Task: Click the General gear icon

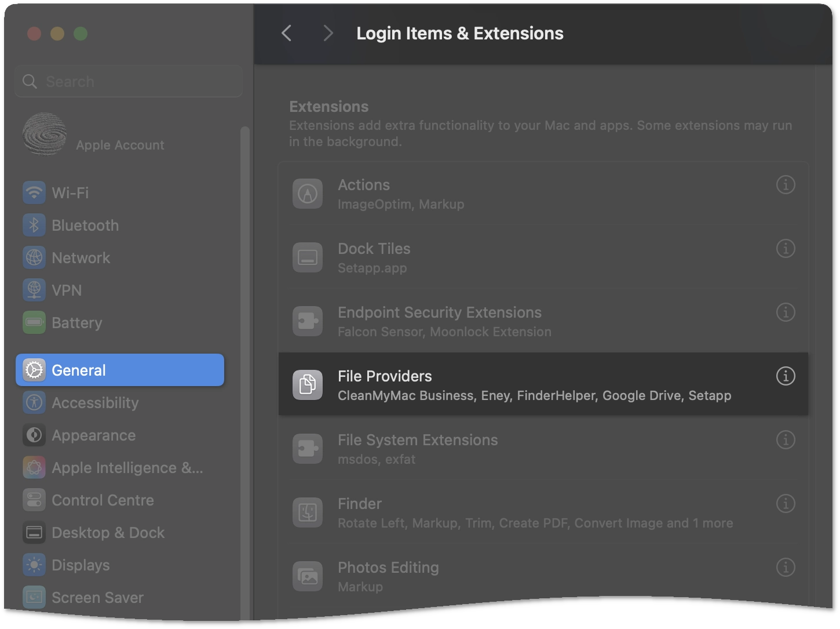Action: [34, 370]
